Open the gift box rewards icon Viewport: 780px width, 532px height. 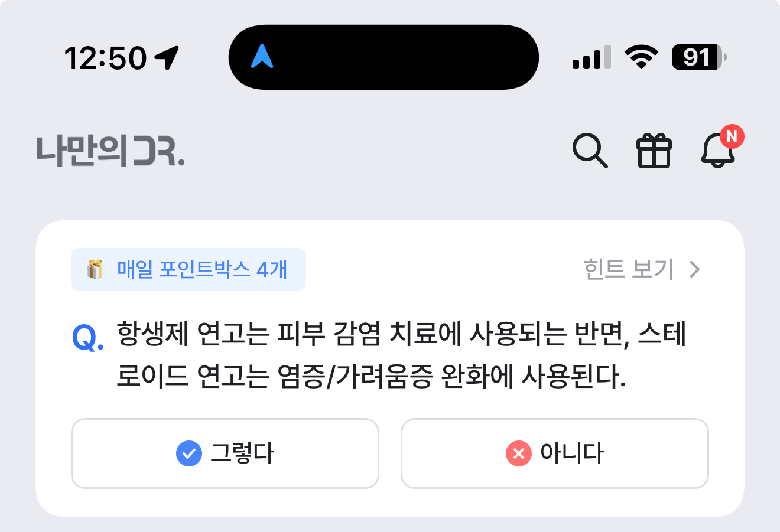click(654, 151)
